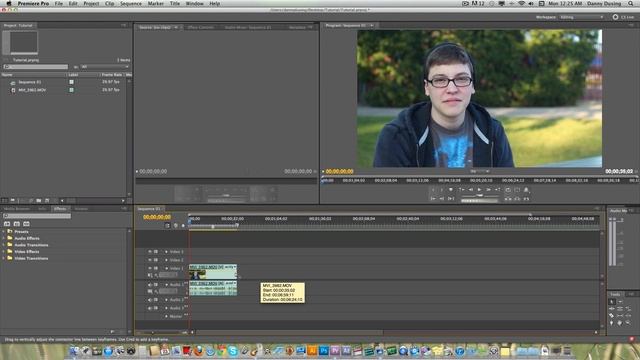
Task: Go to Out point in Program monitor
Action: click(442, 199)
